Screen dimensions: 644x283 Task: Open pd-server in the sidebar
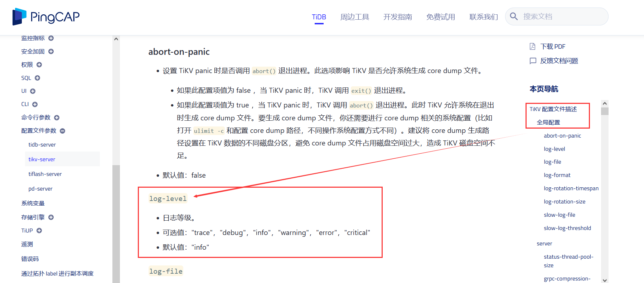pyautogui.click(x=40, y=189)
